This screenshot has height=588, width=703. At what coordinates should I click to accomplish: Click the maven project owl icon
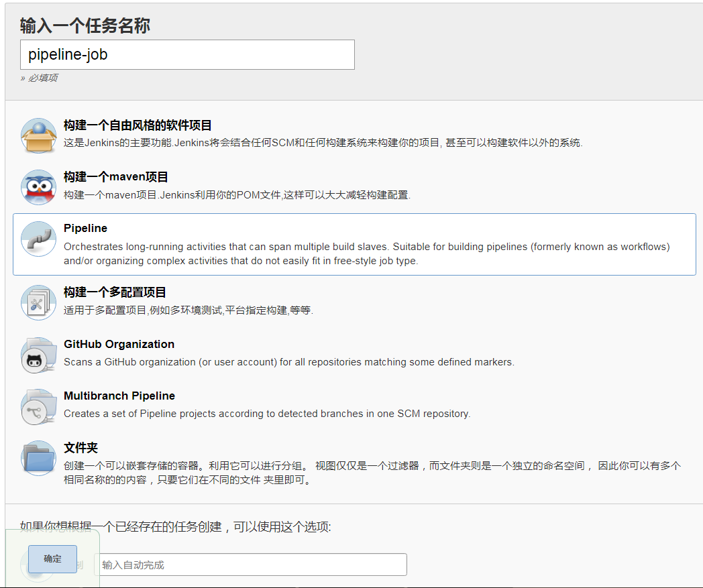point(38,187)
